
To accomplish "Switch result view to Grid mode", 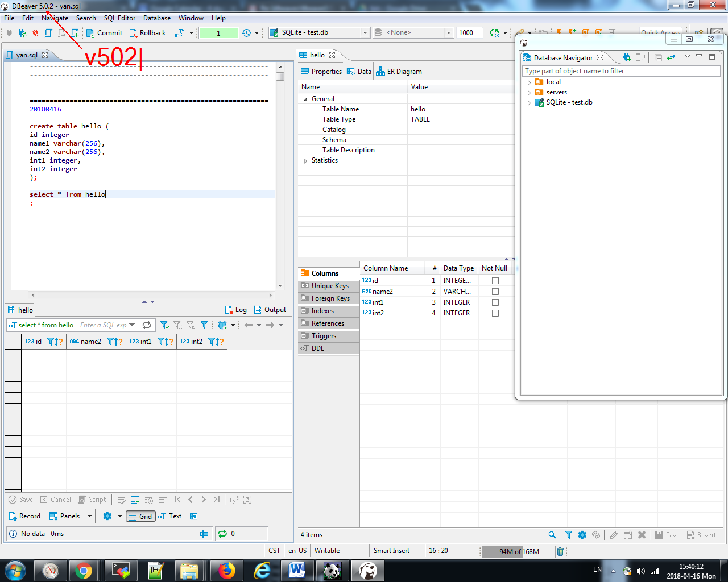I will 140,516.
